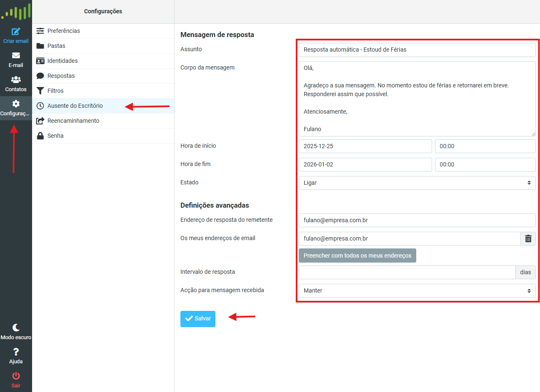Open the Filtros settings section
The height and width of the screenshot is (392, 540).
(55, 91)
